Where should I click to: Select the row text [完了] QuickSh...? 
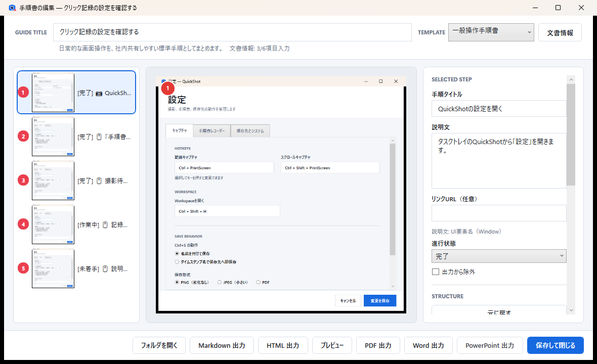click(104, 93)
